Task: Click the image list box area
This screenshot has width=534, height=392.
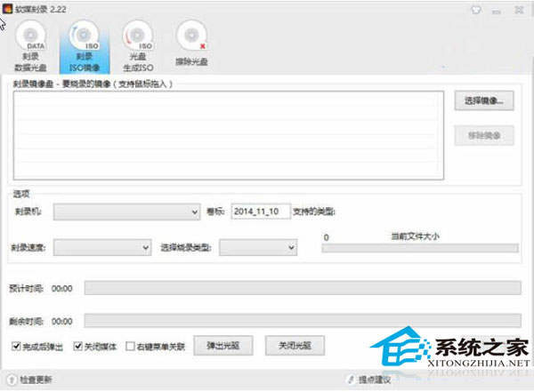Action: click(229, 135)
